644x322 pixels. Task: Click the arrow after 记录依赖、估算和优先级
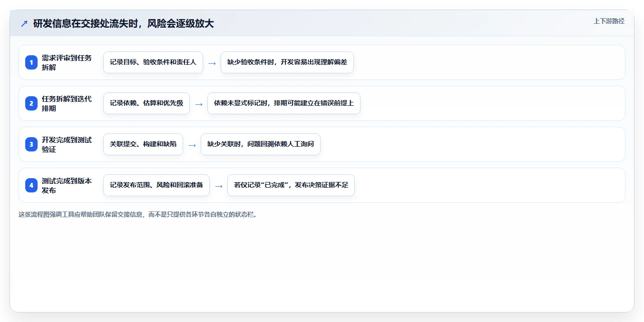[x=199, y=104]
